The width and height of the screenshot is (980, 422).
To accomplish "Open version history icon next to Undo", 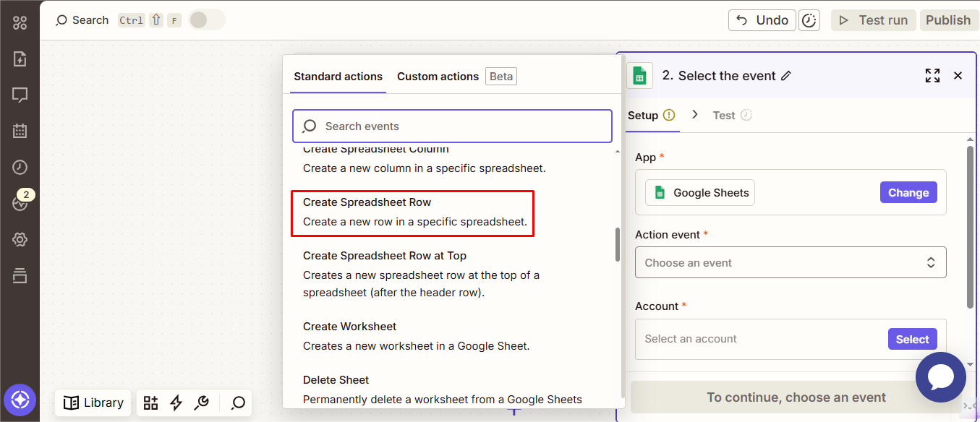I will coord(809,20).
